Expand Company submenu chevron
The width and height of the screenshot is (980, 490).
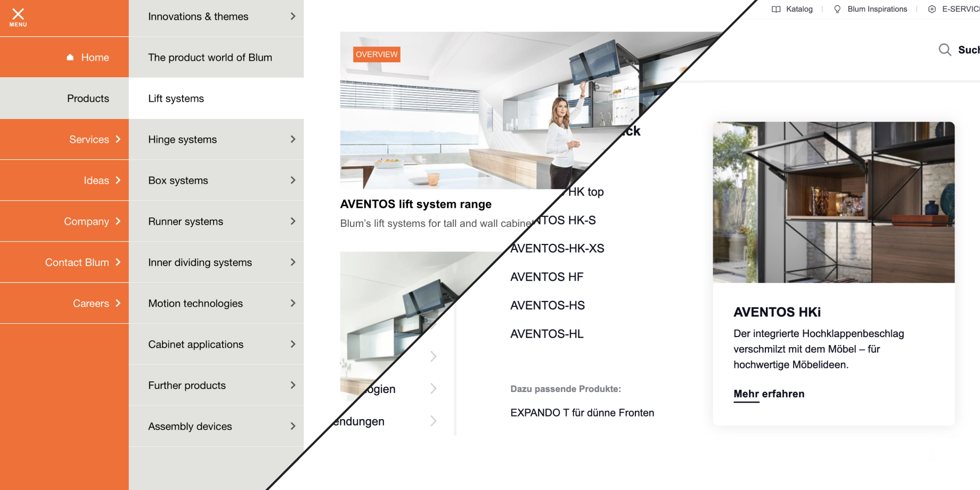(118, 221)
